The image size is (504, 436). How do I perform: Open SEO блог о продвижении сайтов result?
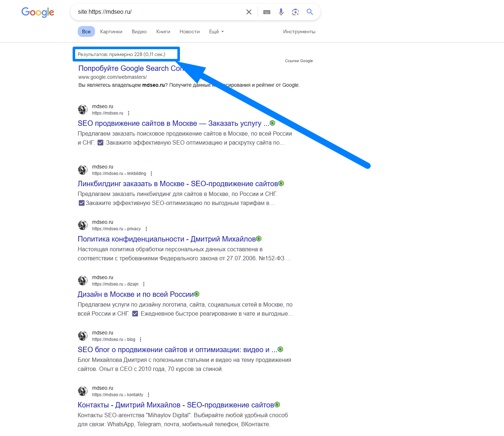click(x=177, y=350)
